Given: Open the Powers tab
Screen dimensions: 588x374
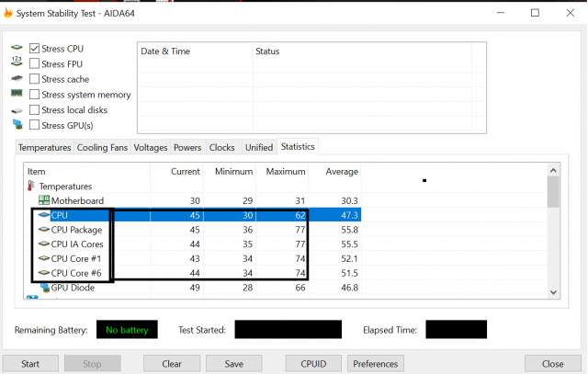Looking at the screenshot, I should 187,147.
